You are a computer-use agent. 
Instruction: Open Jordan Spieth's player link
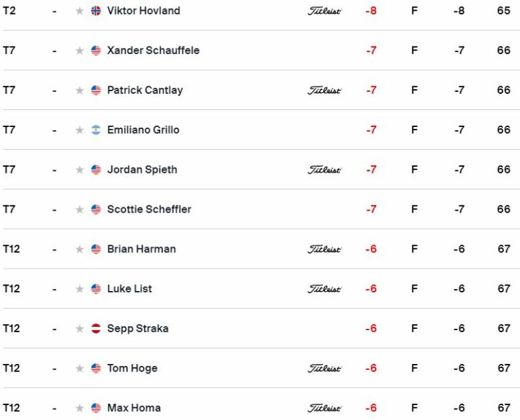142,169
